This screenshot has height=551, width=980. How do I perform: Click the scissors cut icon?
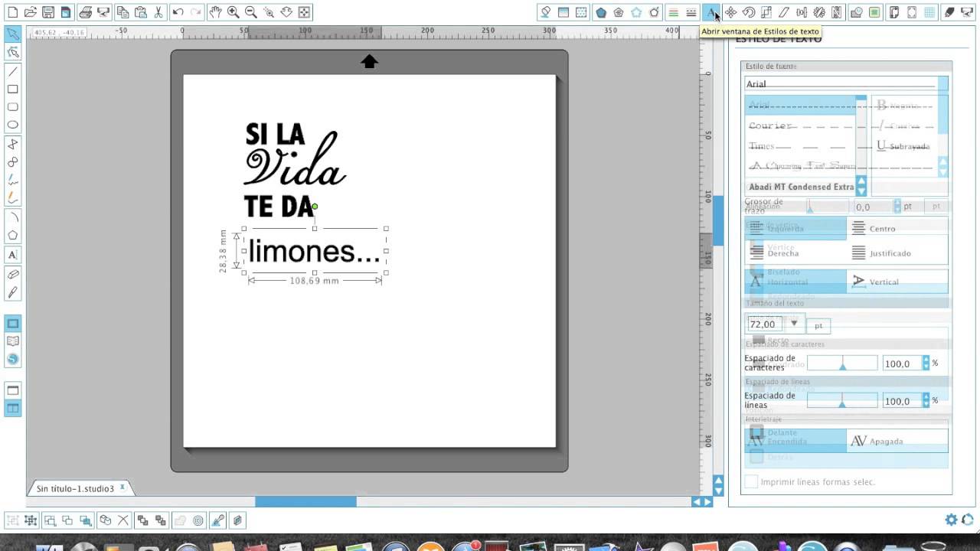pos(158,12)
